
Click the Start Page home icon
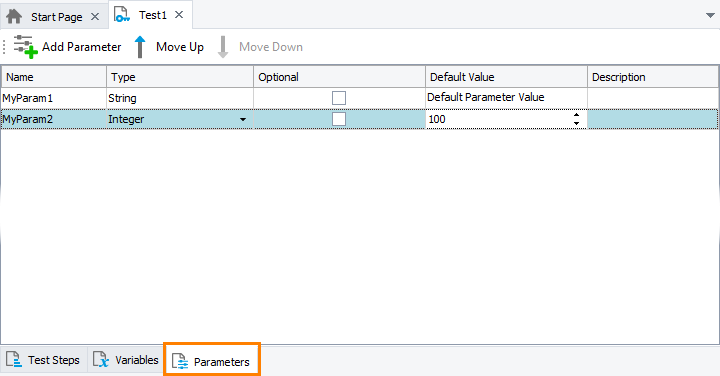pos(14,17)
